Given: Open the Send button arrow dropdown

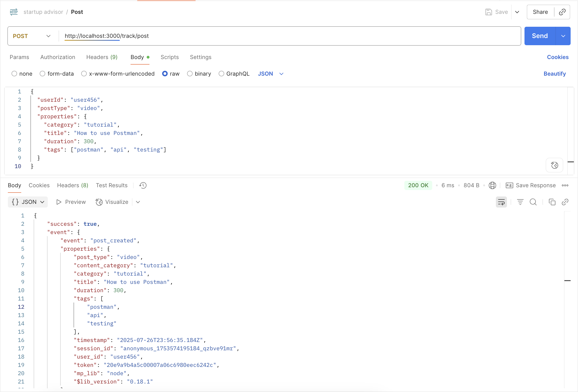Looking at the screenshot, I should coord(563,36).
